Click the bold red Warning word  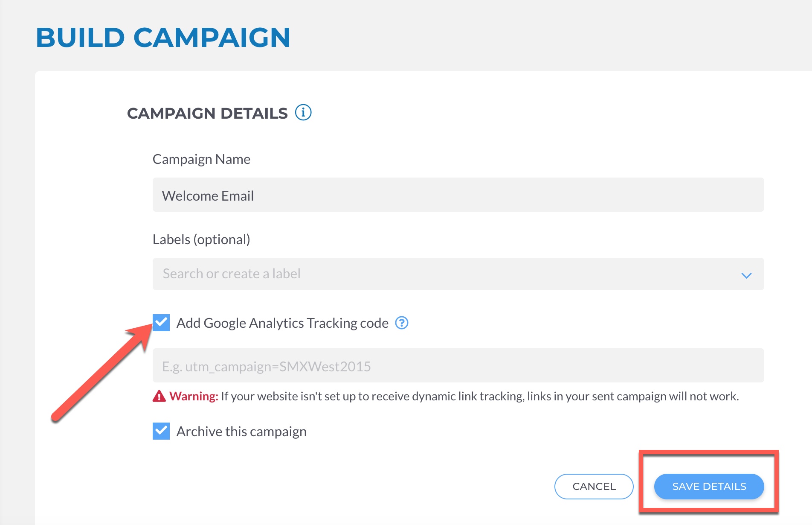(194, 397)
